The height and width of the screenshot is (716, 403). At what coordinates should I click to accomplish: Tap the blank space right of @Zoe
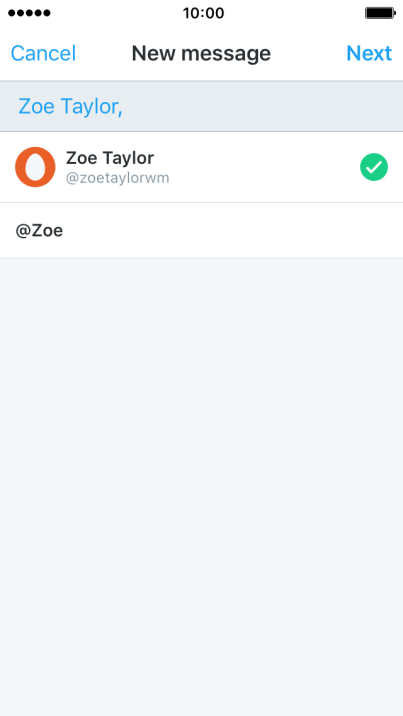(233, 231)
